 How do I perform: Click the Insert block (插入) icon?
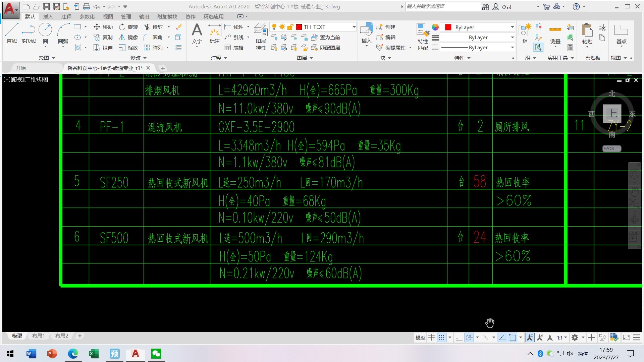pos(366,33)
